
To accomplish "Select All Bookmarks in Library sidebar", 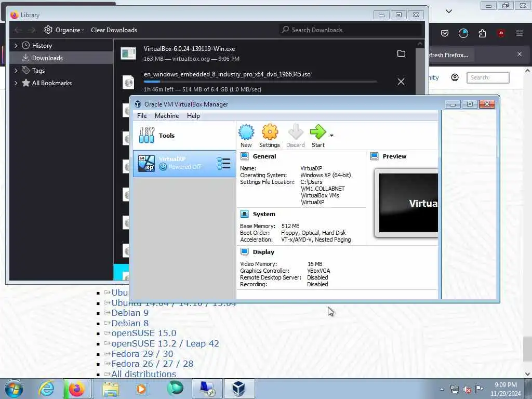I will [51, 83].
